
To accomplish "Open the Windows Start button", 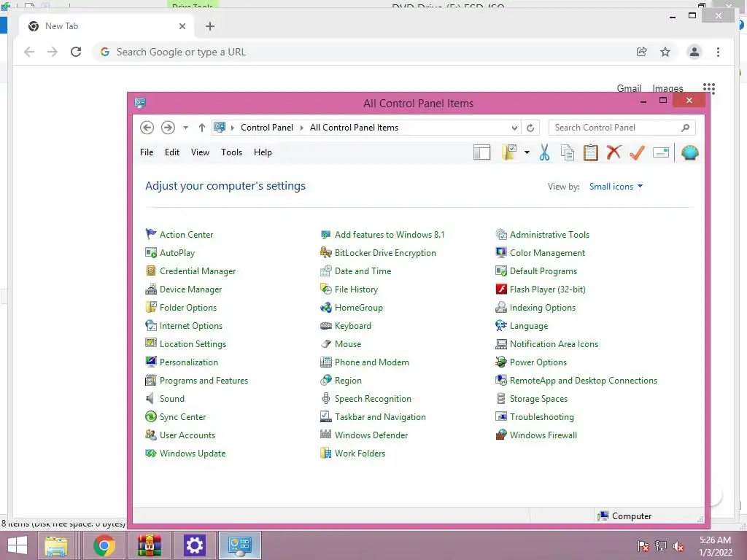I will (x=18, y=545).
